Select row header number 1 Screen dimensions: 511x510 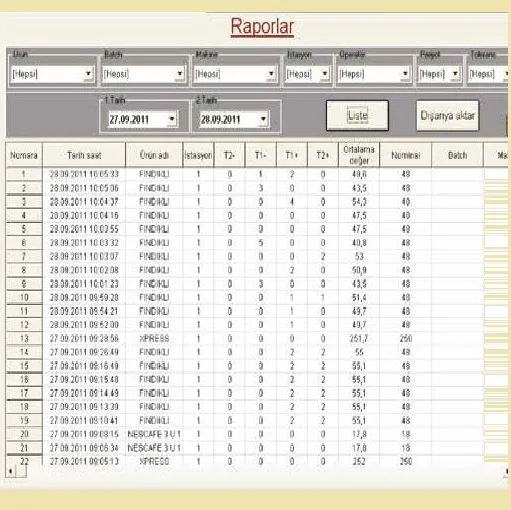coord(24,174)
